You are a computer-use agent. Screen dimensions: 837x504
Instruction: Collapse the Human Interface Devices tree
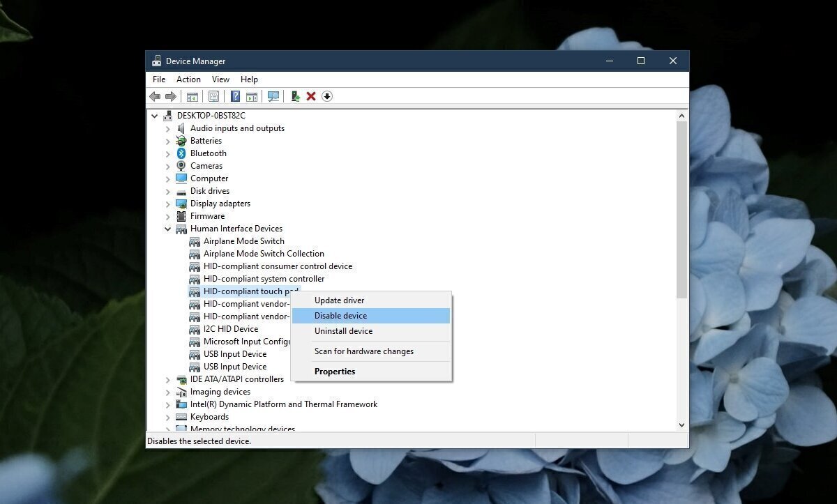(167, 228)
